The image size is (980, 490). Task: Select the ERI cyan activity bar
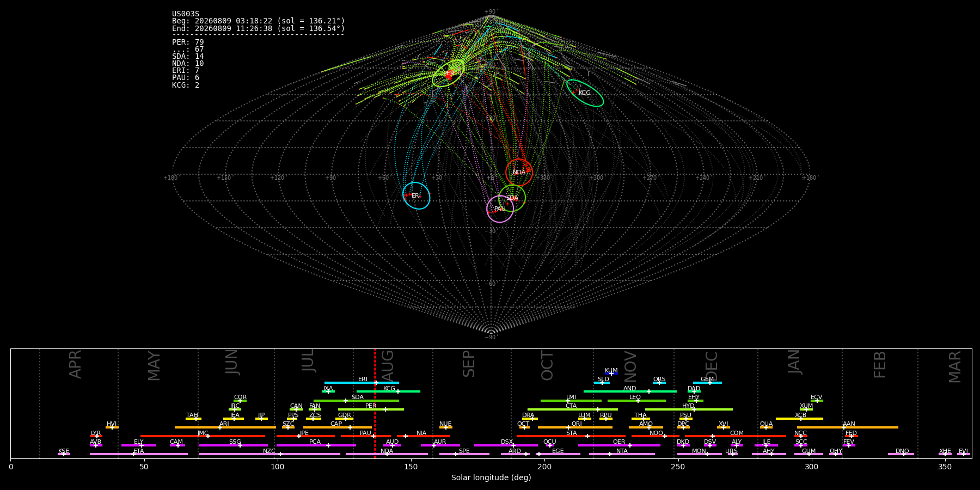pyautogui.click(x=362, y=383)
